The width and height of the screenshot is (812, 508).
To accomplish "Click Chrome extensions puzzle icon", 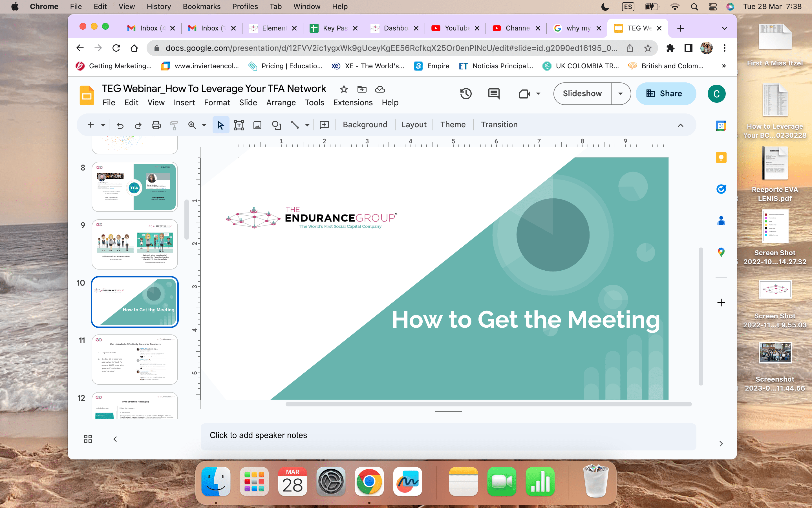I will click(x=670, y=48).
